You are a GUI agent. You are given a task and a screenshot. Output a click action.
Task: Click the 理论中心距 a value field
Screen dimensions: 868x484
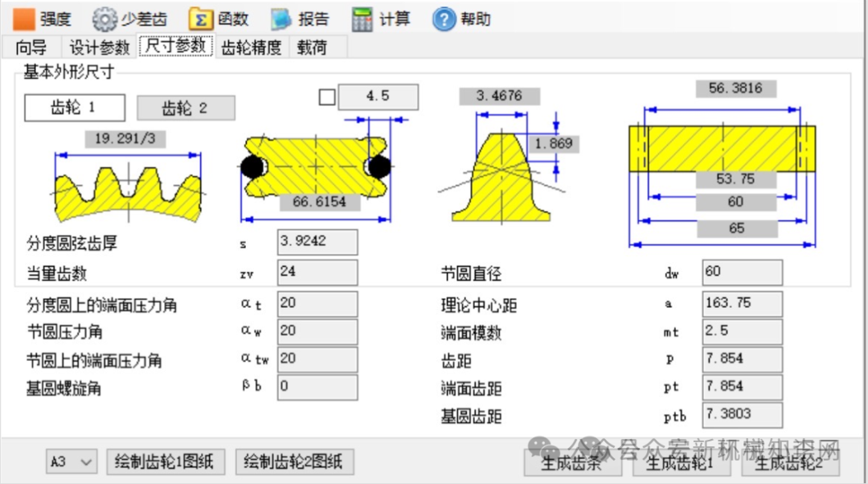coord(742,303)
